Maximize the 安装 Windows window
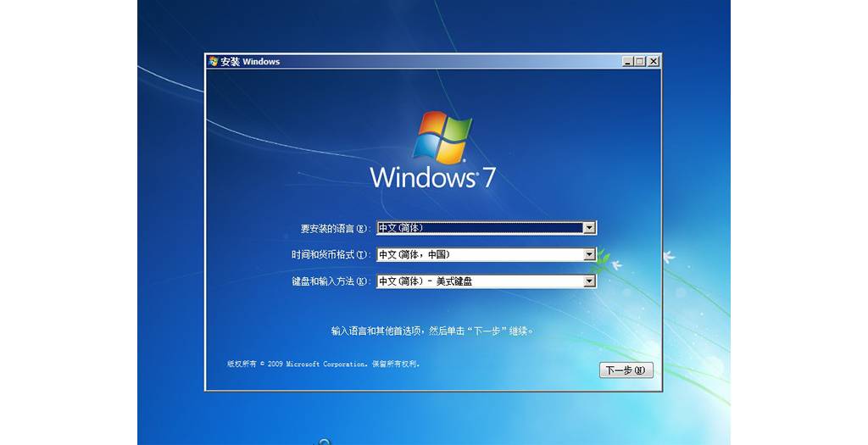The height and width of the screenshot is (445, 868). (640, 61)
